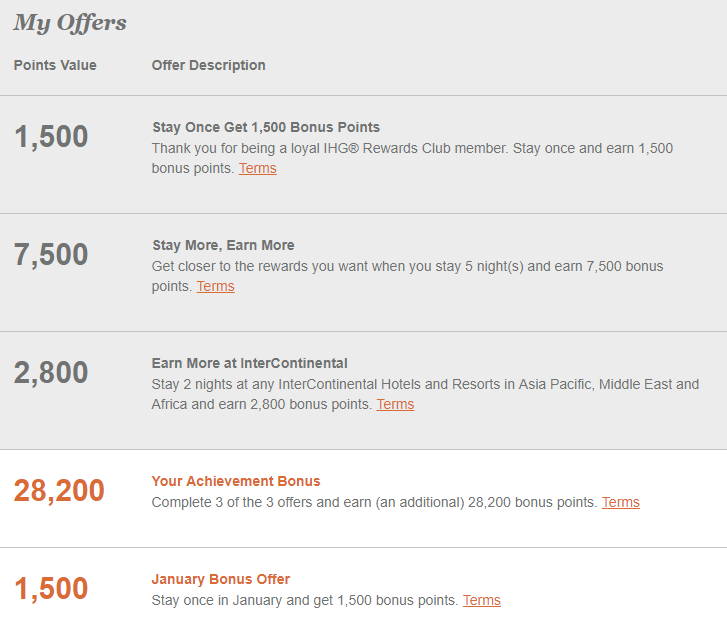Click the Stay Once Get 1,500 Bonus Points title
Screen dimensions: 727x643
pos(266,127)
